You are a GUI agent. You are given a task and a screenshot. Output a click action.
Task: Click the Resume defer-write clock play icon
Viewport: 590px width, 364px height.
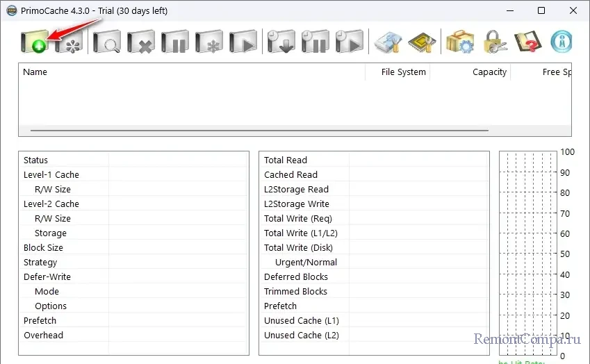349,42
